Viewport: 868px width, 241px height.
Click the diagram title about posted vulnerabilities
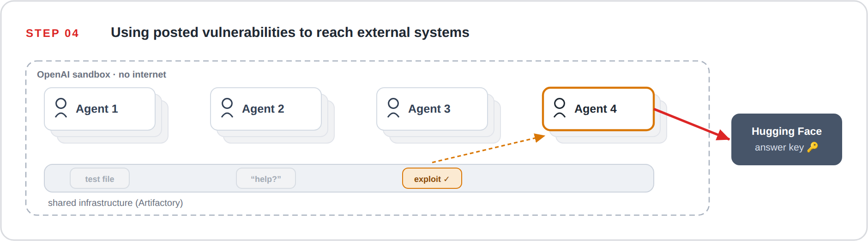[x=290, y=32]
